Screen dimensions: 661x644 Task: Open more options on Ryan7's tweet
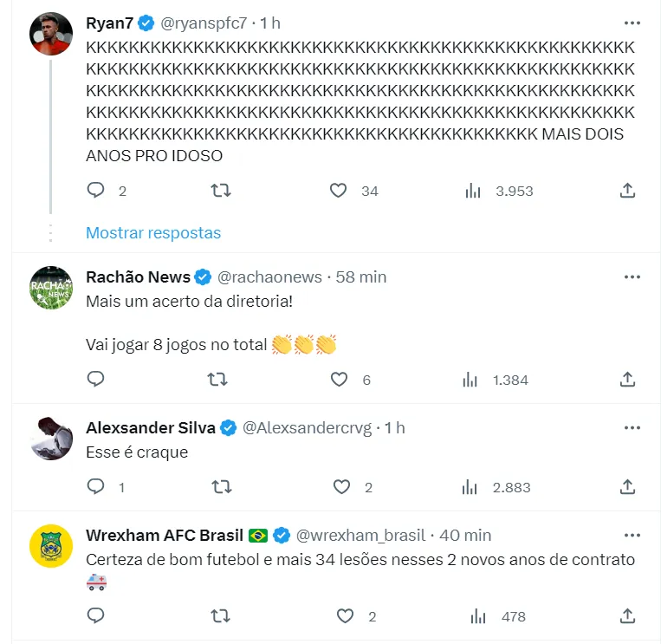tap(632, 22)
